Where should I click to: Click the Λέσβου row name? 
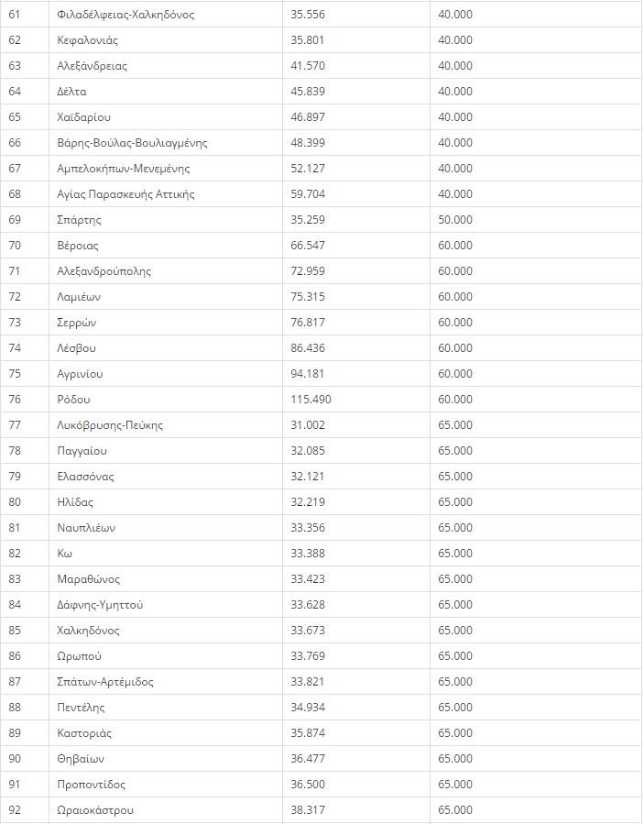click(77, 348)
